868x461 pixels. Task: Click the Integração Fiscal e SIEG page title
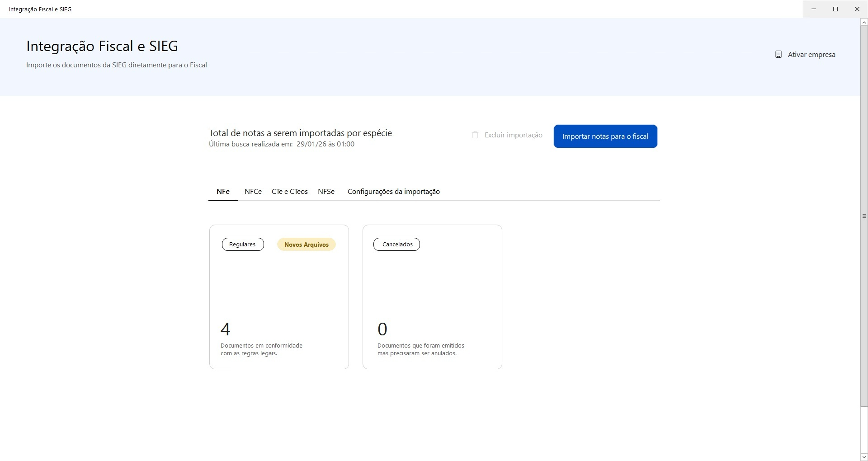102,46
